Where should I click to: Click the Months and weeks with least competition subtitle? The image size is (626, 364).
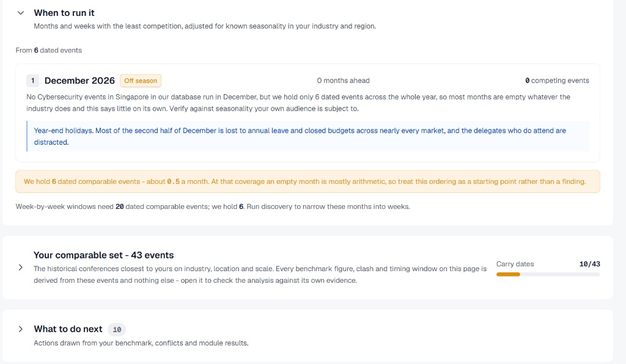[205, 26]
